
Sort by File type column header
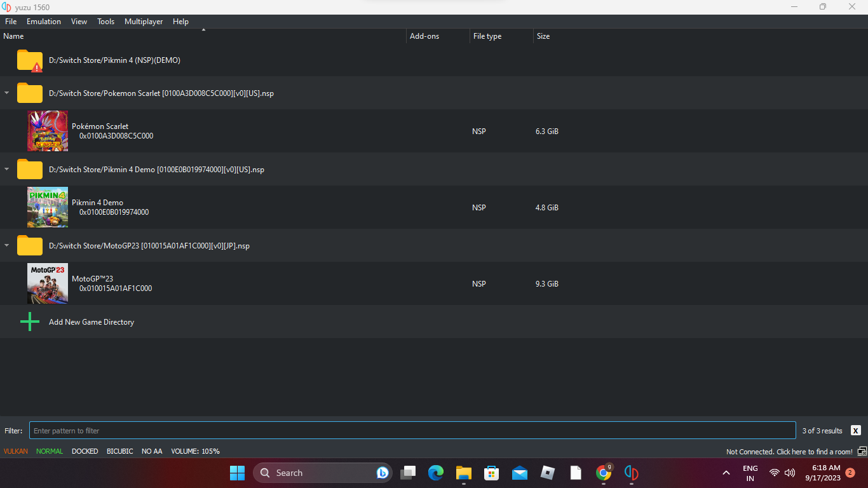[x=502, y=36]
